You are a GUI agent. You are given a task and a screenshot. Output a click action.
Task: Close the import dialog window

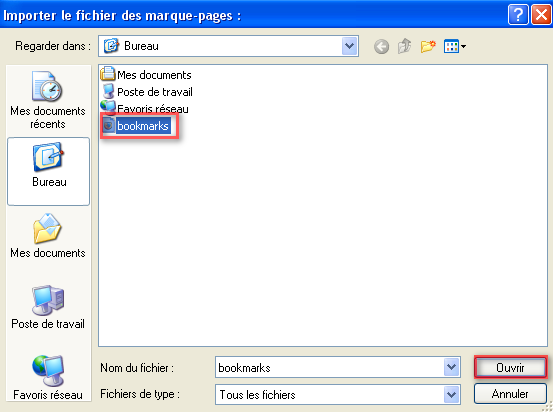(x=541, y=15)
